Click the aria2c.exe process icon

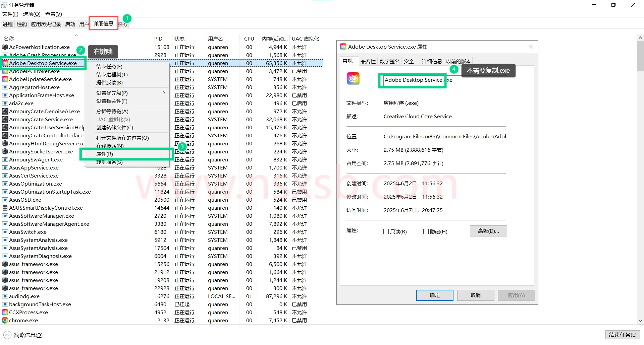(x=5, y=103)
